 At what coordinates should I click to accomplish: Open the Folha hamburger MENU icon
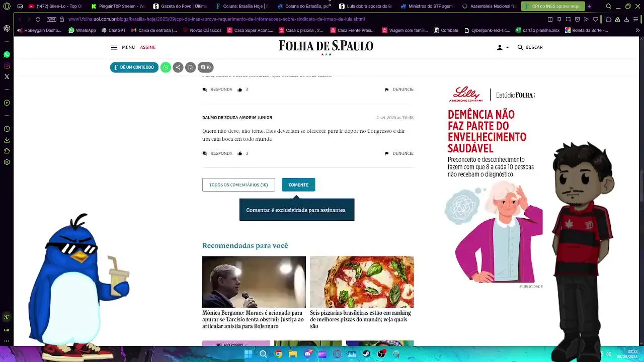coord(114,47)
